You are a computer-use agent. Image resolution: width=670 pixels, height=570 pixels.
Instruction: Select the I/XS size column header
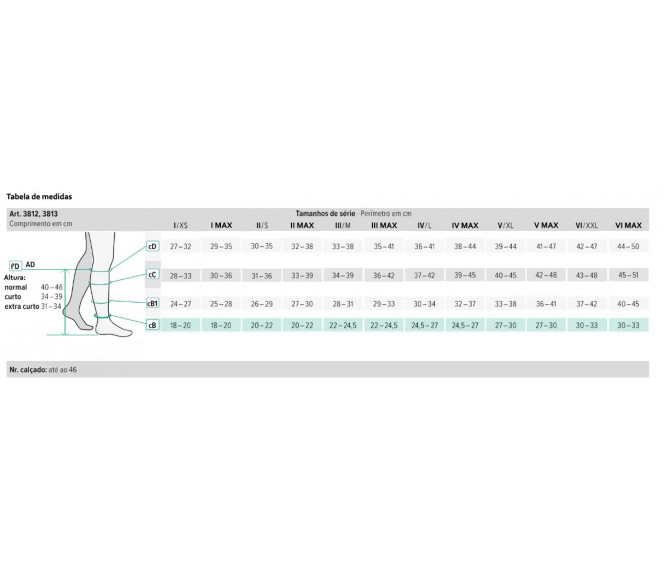click(181, 226)
